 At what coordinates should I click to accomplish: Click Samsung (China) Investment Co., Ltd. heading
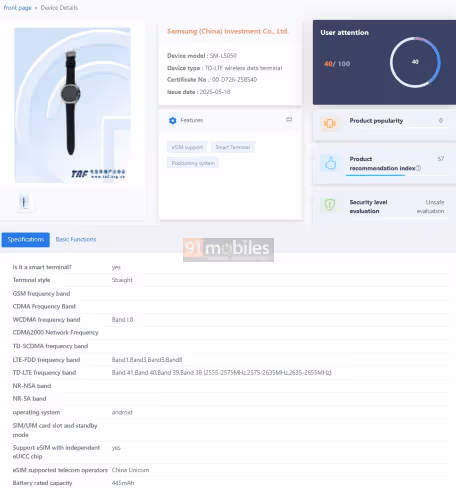[228, 31]
